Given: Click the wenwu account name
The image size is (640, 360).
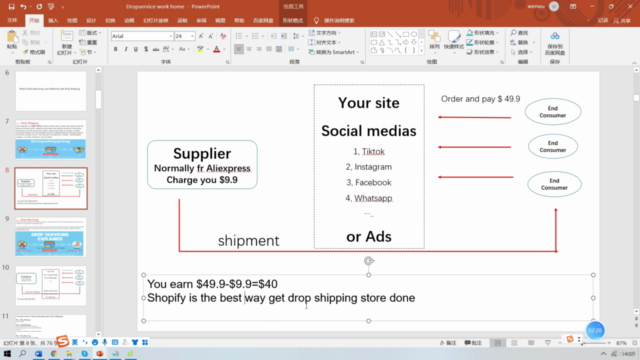Looking at the screenshot, I should coord(536,7).
